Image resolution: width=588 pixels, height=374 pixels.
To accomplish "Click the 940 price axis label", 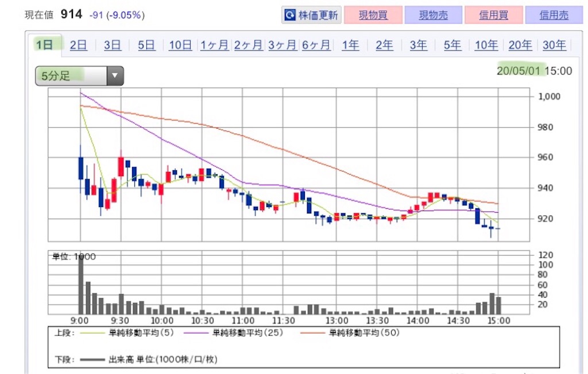I will [546, 188].
